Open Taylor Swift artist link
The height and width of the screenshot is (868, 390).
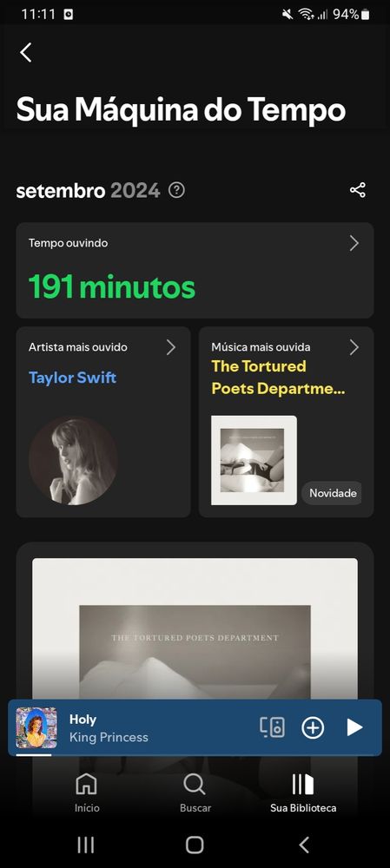pyautogui.click(x=73, y=378)
